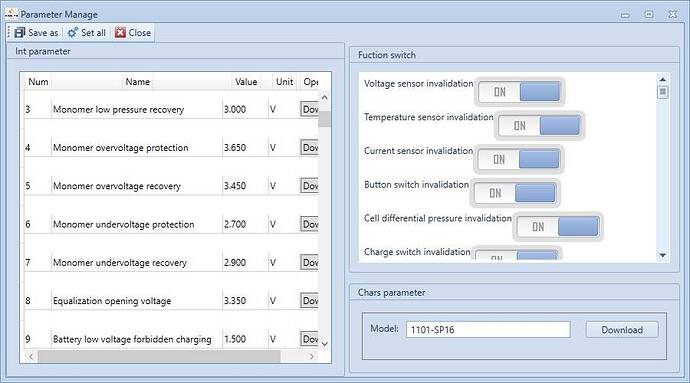The height and width of the screenshot is (383, 690).
Task: Click table horizontal scroll left arrow
Action: click(31, 356)
